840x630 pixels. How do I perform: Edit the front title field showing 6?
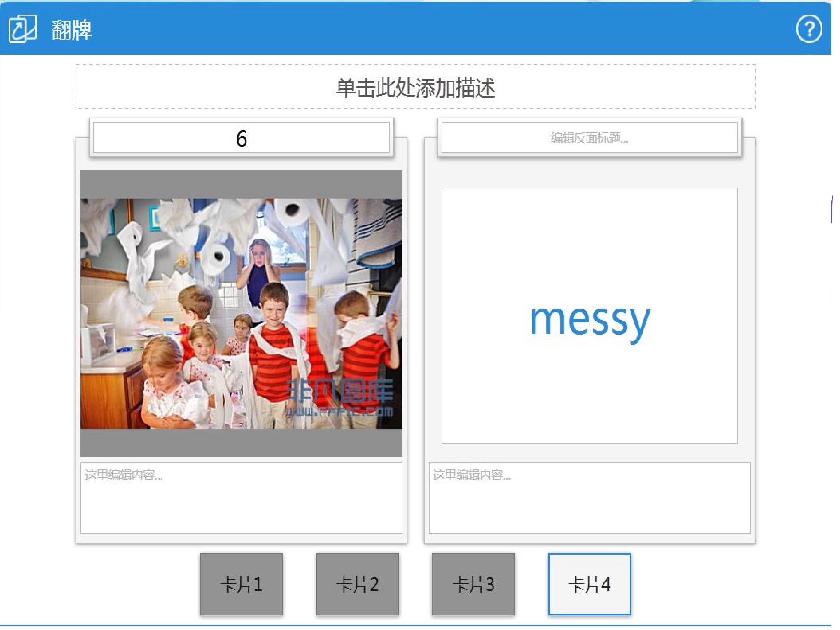pyautogui.click(x=242, y=137)
